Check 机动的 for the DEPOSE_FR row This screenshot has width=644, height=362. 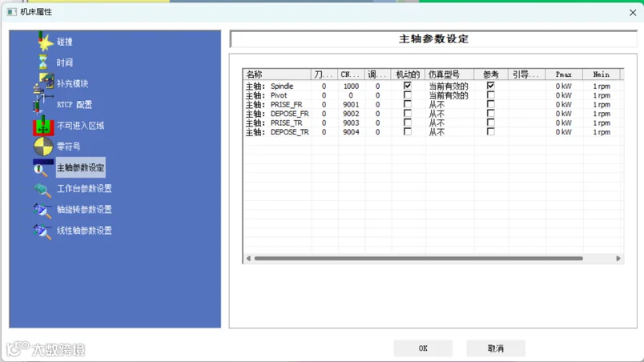click(x=408, y=113)
